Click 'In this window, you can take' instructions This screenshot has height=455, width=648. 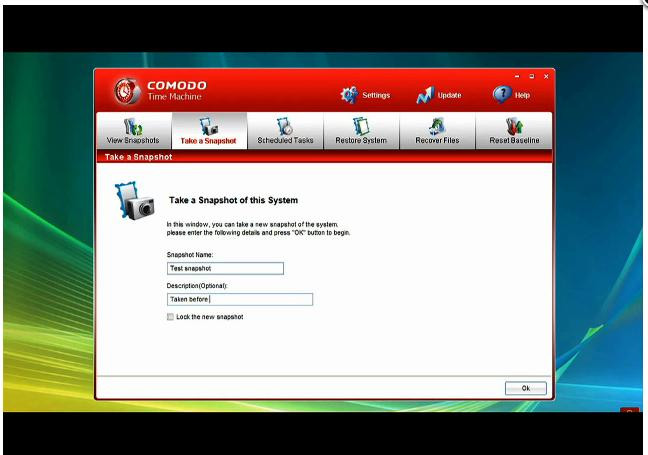[258, 229]
